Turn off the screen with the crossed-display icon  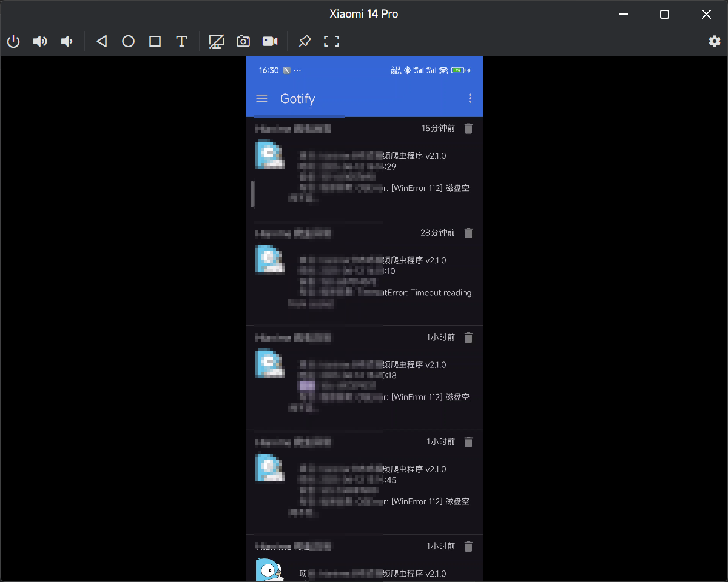[x=217, y=41]
